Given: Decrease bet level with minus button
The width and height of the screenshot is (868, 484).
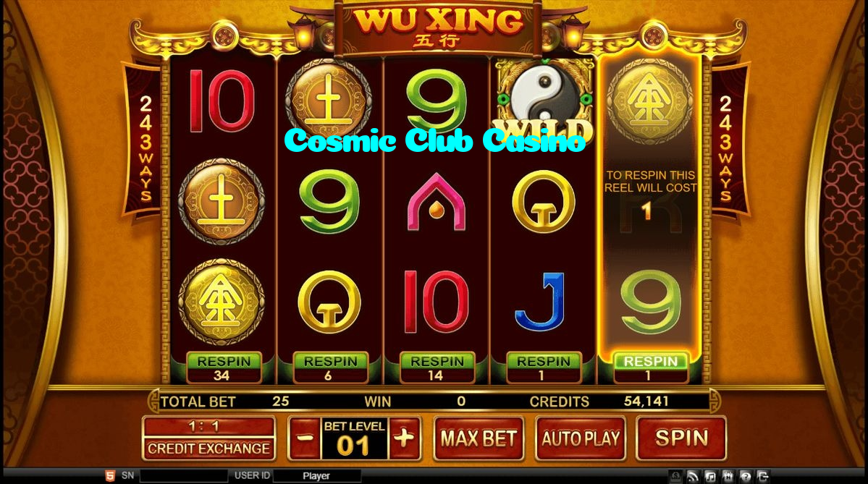Looking at the screenshot, I should (305, 438).
